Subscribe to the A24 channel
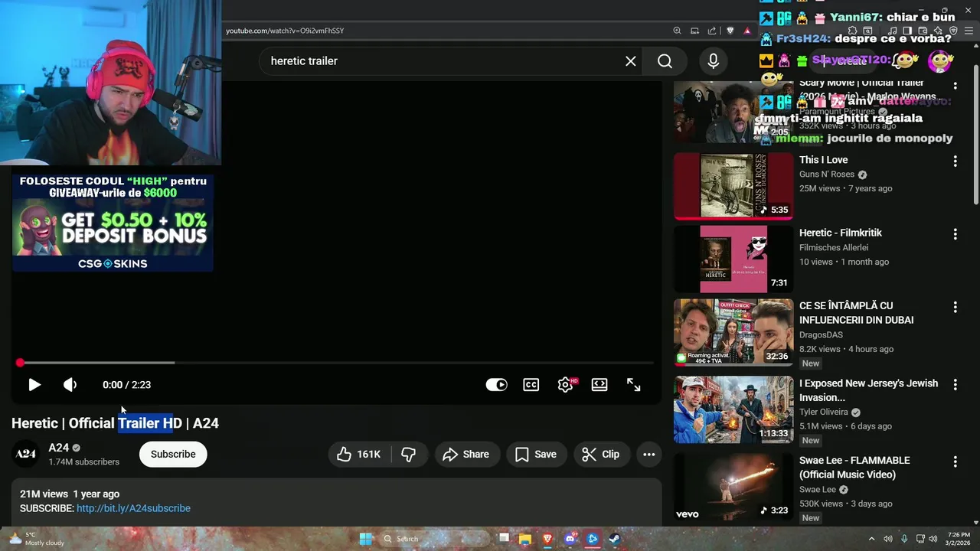Viewport: 980px width, 551px height. (173, 455)
